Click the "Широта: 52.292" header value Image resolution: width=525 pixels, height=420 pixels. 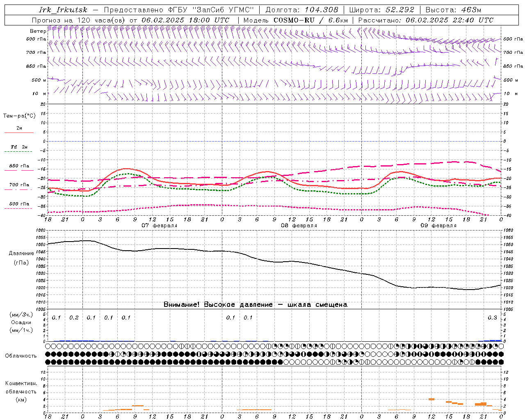[x=382, y=10]
